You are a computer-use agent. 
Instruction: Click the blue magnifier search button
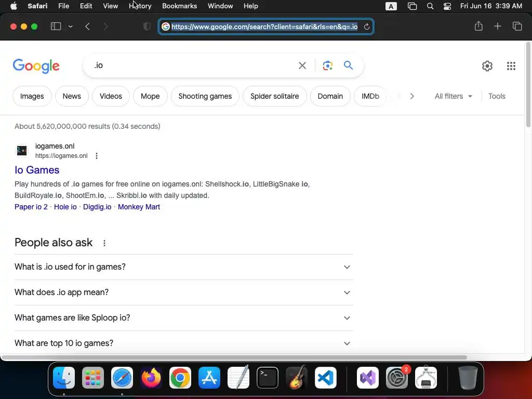348,65
